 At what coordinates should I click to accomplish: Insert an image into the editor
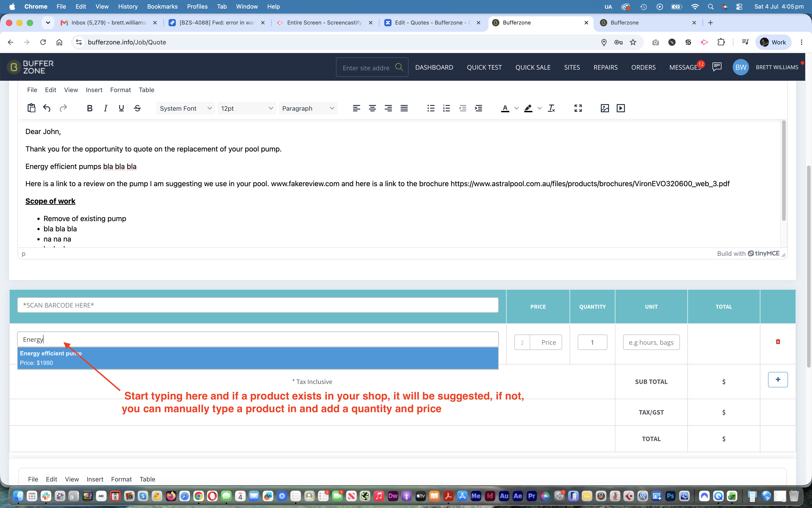point(605,108)
